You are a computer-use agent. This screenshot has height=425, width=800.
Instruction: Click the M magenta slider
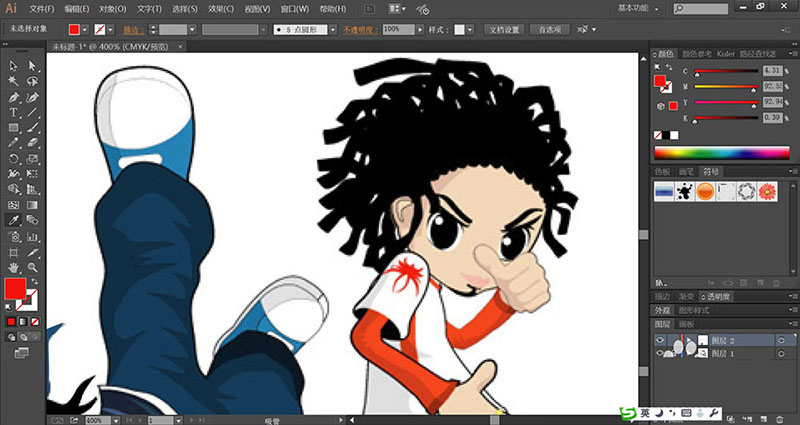click(x=726, y=87)
